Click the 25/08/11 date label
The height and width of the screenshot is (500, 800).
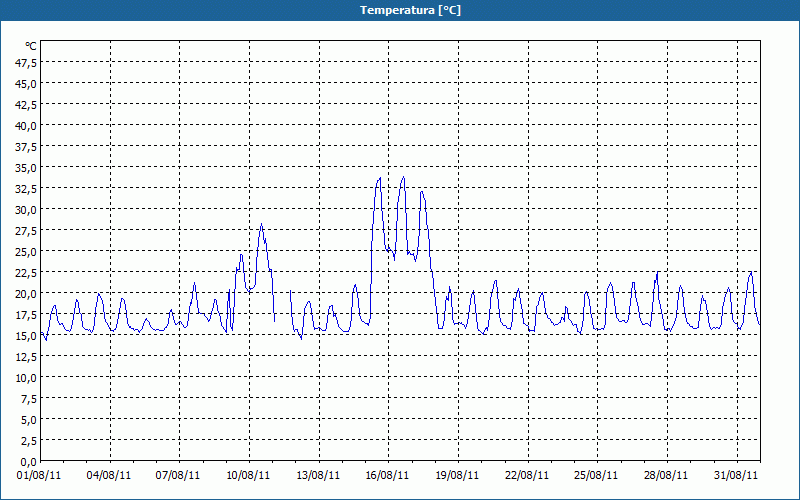click(596, 475)
